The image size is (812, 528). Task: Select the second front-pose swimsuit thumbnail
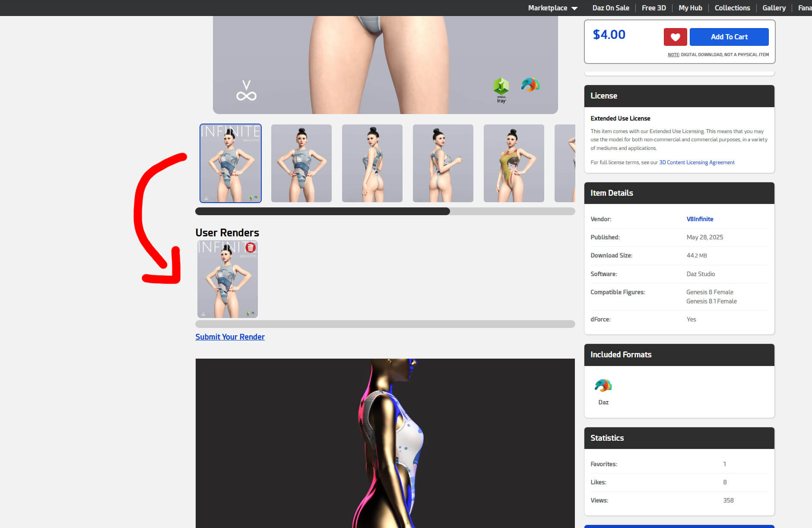coord(301,163)
